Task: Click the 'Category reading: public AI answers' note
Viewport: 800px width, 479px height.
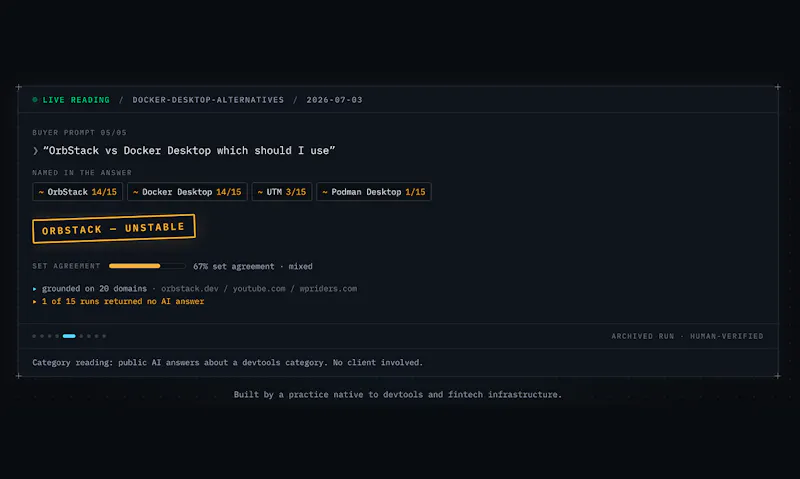Action: coord(228,363)
